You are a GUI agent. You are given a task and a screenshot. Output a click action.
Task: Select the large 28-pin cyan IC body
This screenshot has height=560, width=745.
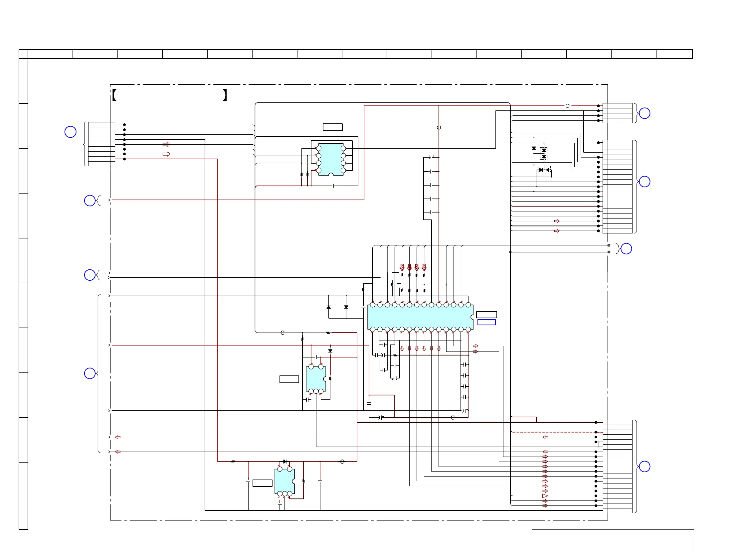(420, 317)
